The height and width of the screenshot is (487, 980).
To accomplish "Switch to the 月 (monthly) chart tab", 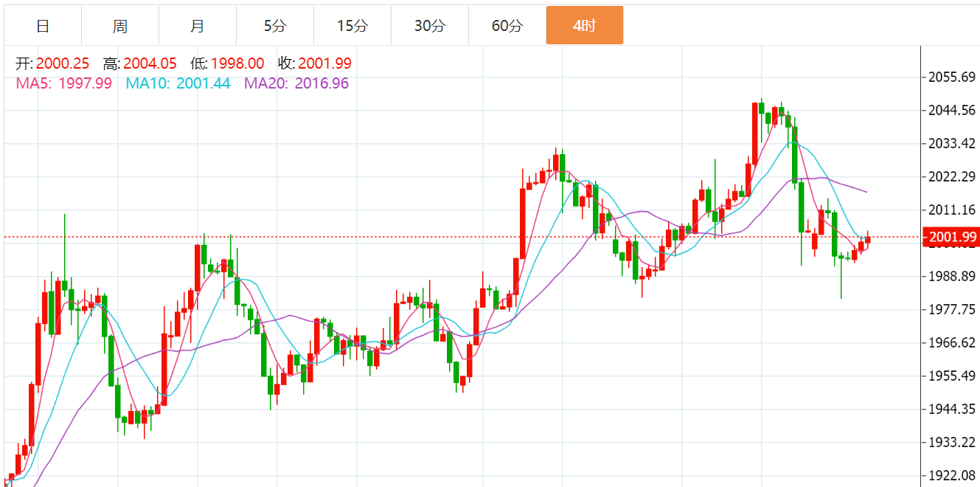I will pos(198,26).
